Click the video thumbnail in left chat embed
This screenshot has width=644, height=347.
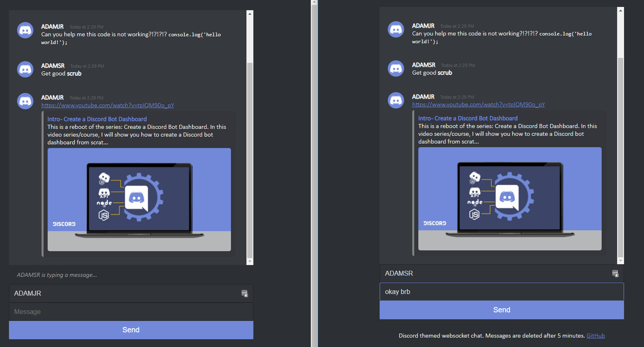click(139, 199)
